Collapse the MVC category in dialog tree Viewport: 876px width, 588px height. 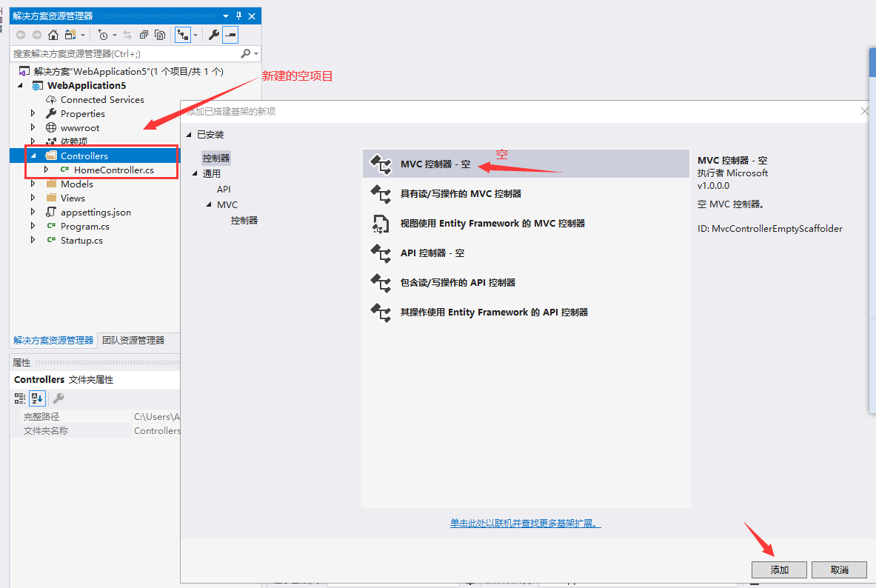(x=209, y=205)
